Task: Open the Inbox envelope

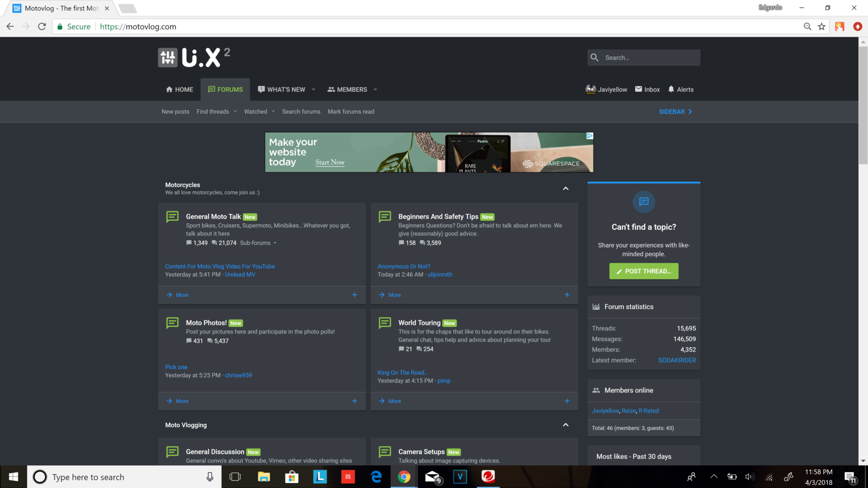Action: tap(639, 89)
